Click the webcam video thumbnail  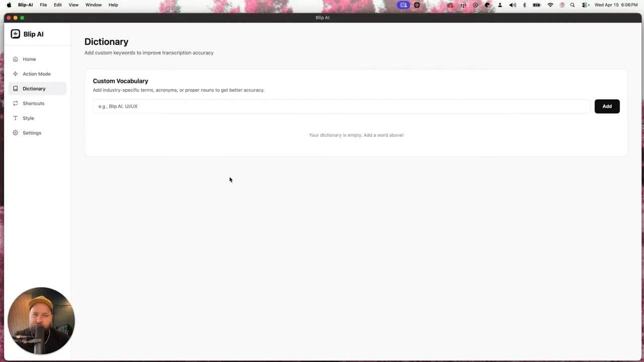(41, 321)
